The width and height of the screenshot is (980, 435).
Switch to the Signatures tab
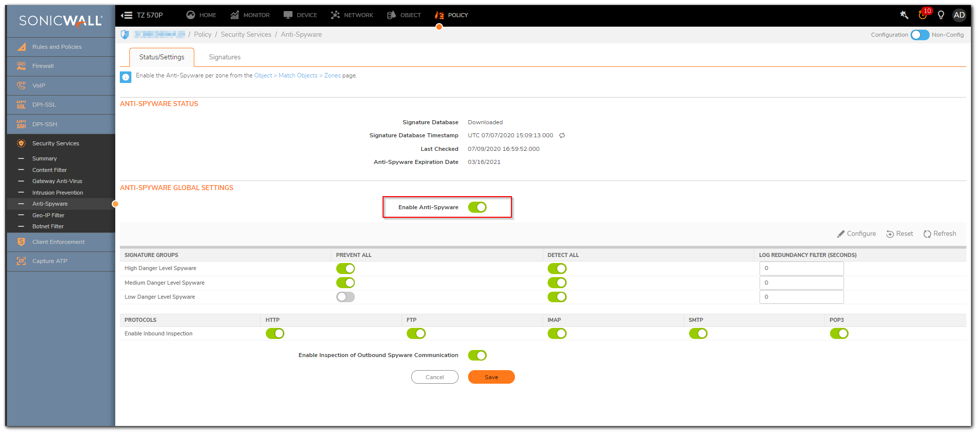click(x=224, y=57)
